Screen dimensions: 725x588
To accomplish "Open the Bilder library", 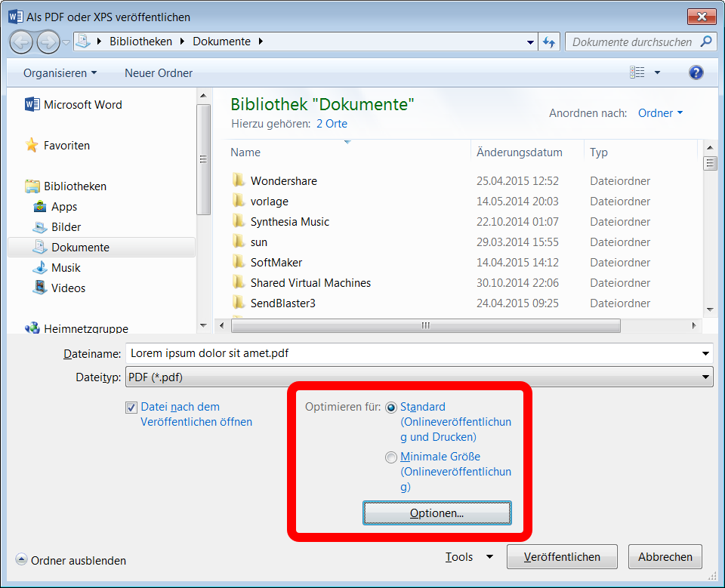I will [x=66, y=227].
